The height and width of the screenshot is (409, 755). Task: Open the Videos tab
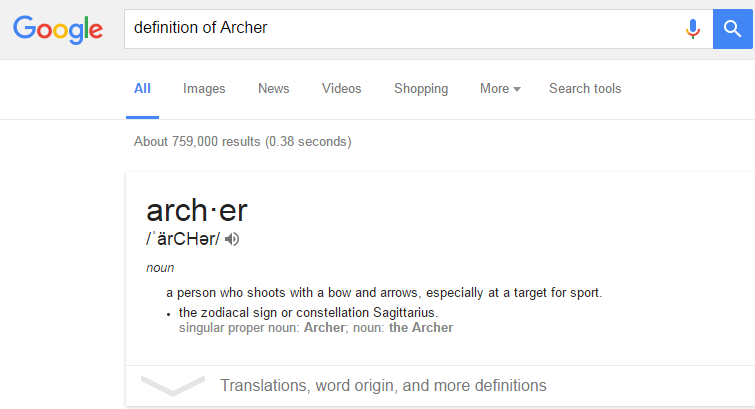[x=341, y=89]
